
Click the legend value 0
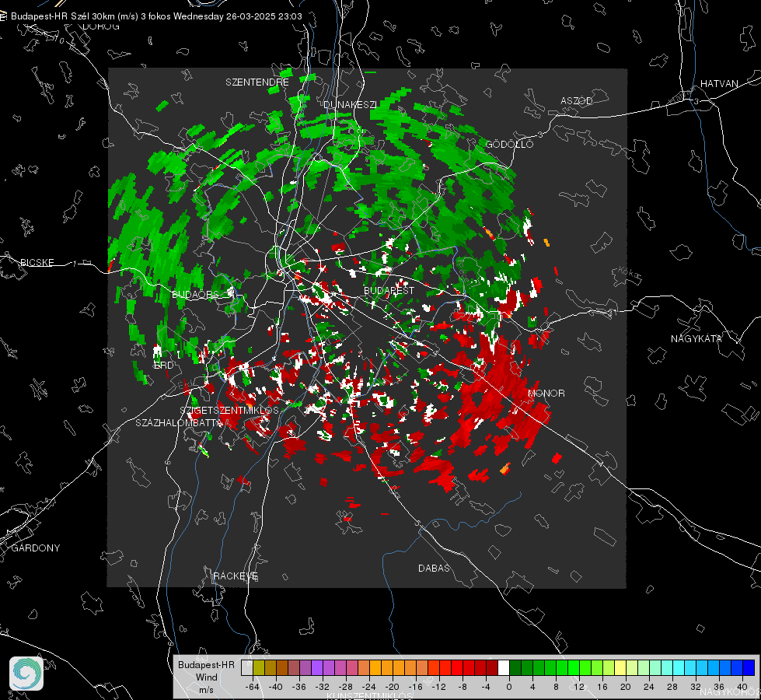click(x=509, y=687)
